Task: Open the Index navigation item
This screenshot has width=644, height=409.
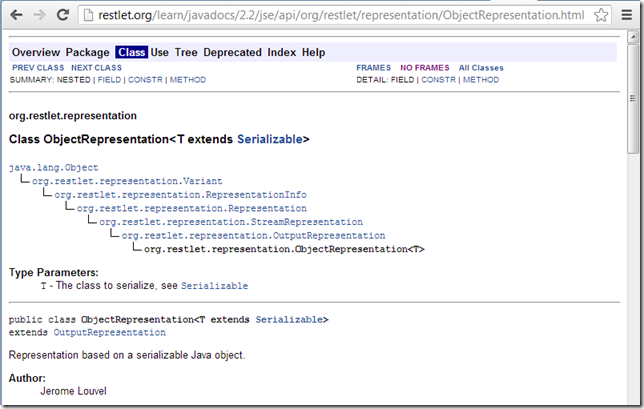Action: click(x=282, y=52)
